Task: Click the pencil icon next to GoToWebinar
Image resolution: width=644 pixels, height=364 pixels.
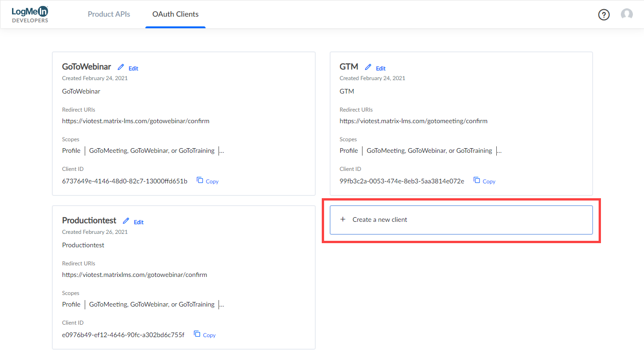Action: click(x=121, y=67)
